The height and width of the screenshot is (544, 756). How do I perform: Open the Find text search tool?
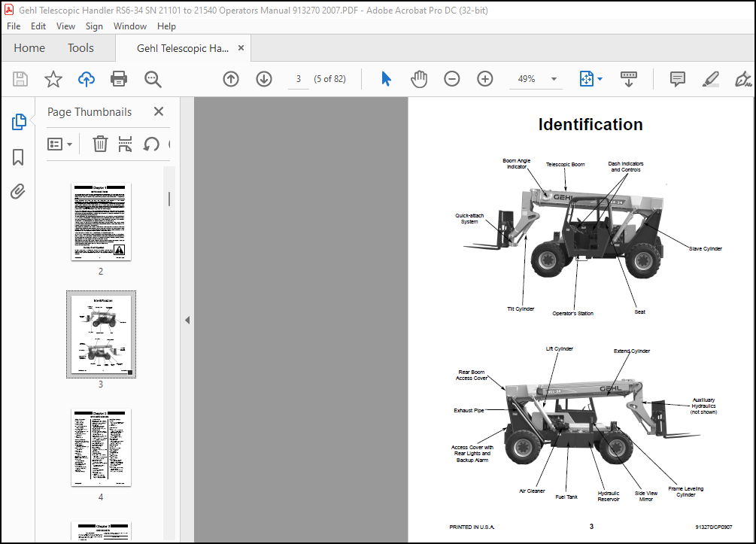[153, 79]
